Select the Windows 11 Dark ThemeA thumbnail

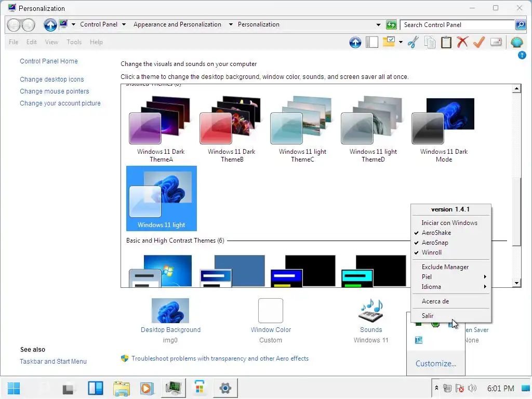click(x=161, y=129)
